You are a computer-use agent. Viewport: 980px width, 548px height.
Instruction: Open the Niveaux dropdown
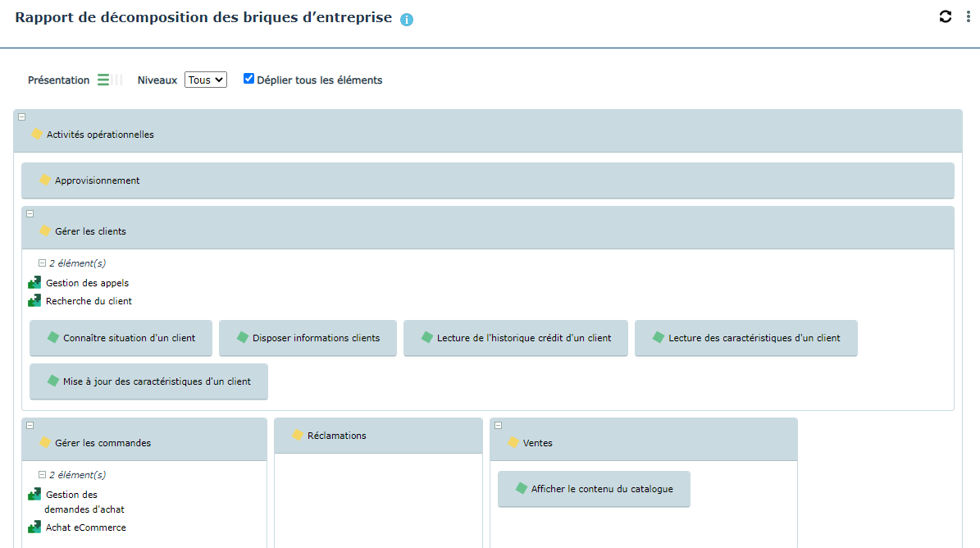pos(205,80)
